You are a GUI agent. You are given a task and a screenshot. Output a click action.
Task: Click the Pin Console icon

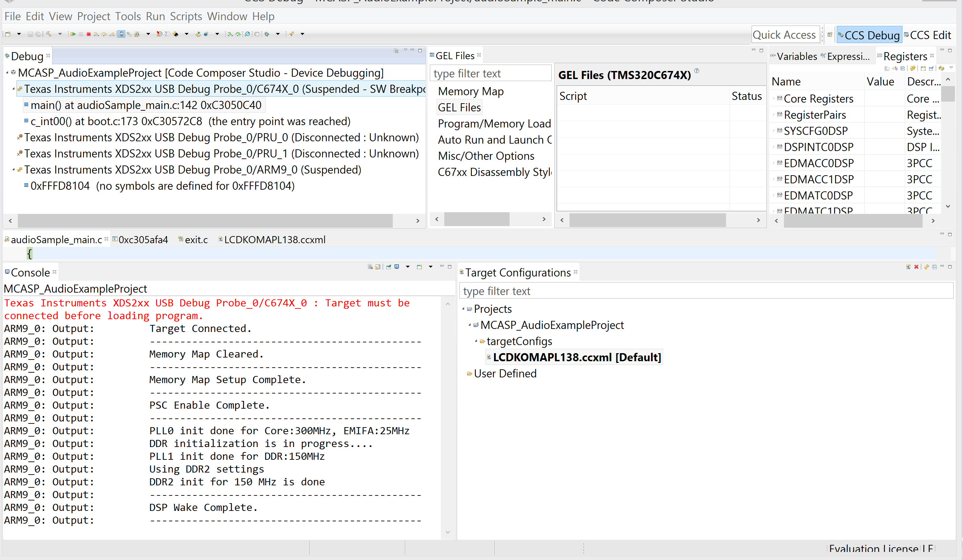(389, 267)
